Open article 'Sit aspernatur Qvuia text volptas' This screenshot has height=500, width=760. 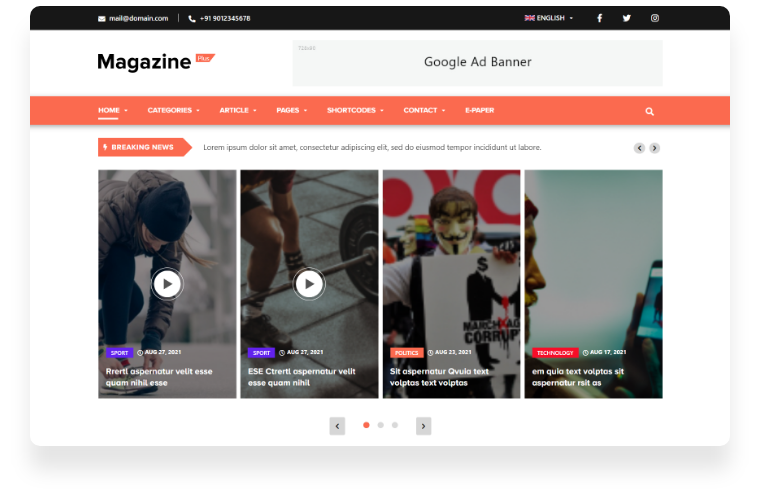pyautogui.click(x=439, y=377)
